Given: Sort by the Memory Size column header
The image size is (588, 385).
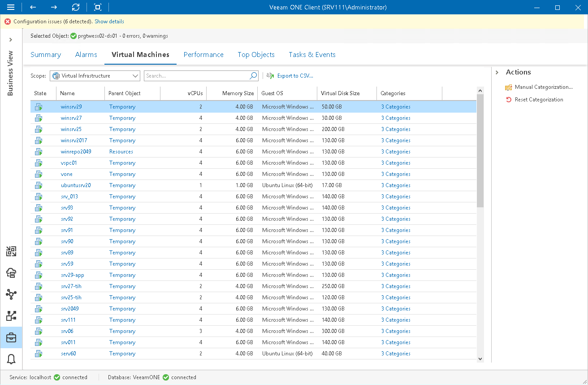Looking at the screenshot, I should tap(232, 93).
